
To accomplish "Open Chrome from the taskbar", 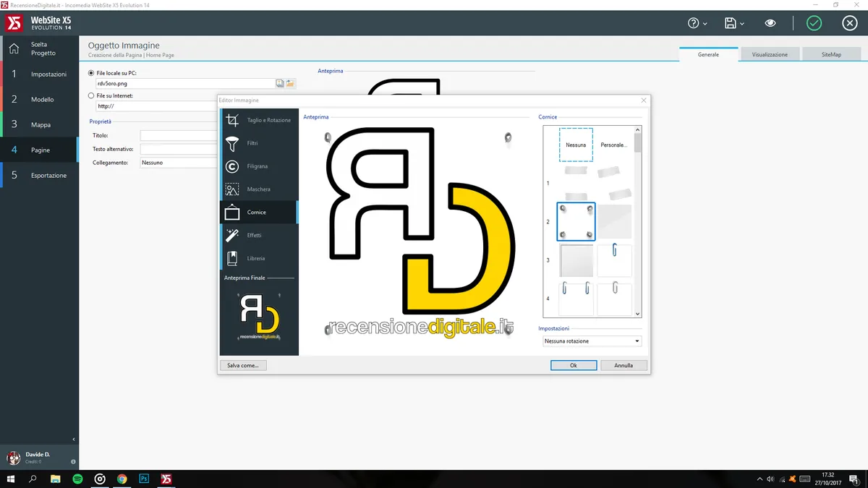I will pos(122,479).
